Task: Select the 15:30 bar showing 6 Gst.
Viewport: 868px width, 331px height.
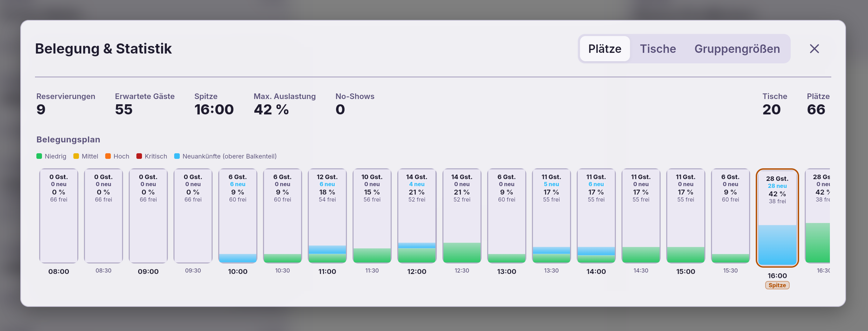Action: [x=730, y=216]
